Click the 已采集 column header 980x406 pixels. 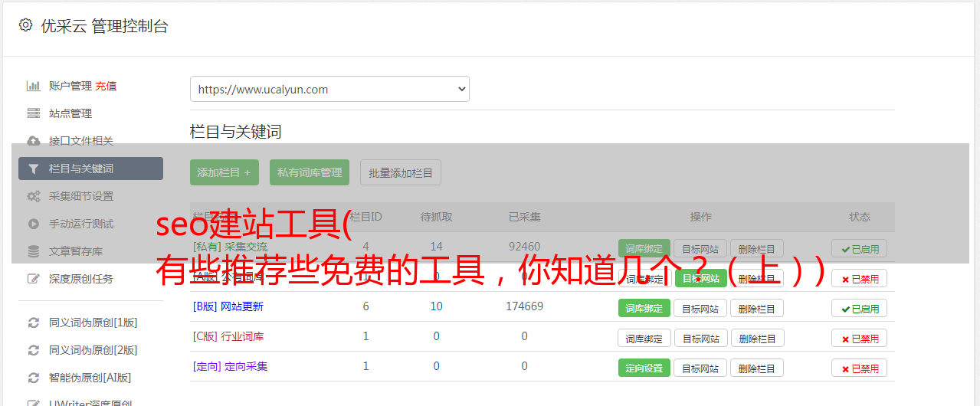point(524,217)
